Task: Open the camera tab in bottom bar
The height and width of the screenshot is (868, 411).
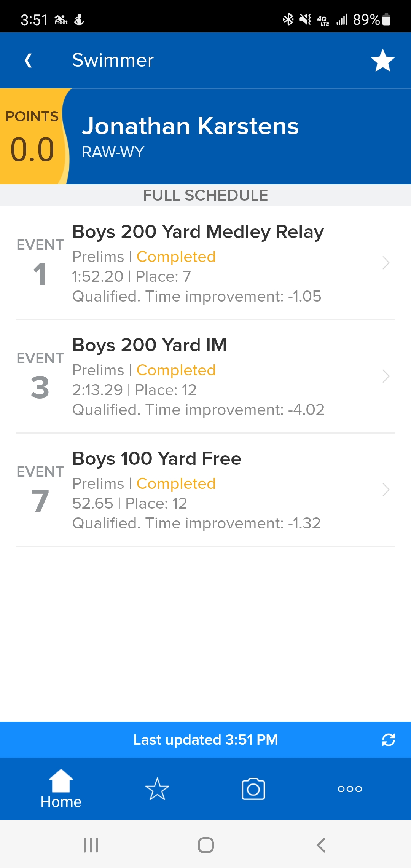Action: [253, 789]
